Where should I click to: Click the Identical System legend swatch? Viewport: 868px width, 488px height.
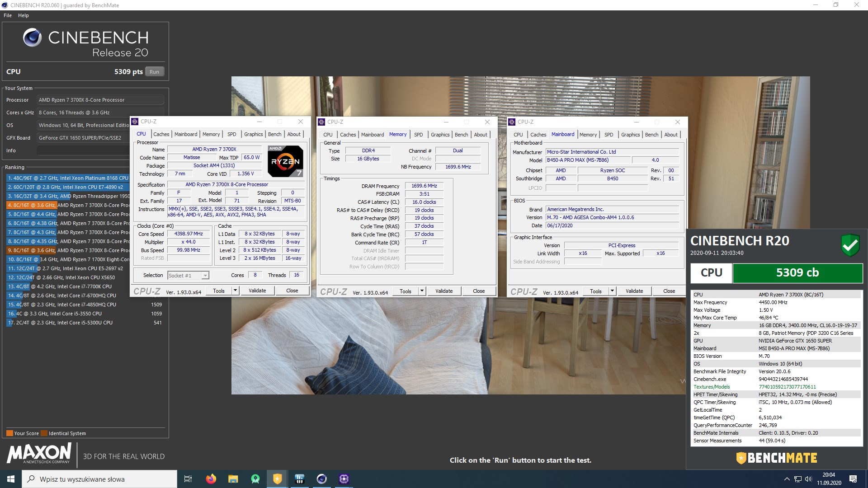pyautogui.click(x=44, y=433)
